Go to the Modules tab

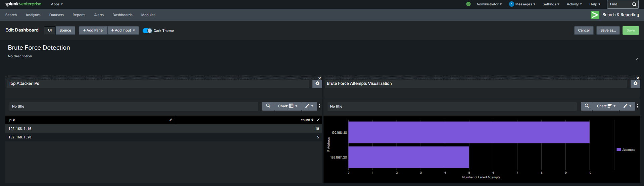click(x=148, y=15)
